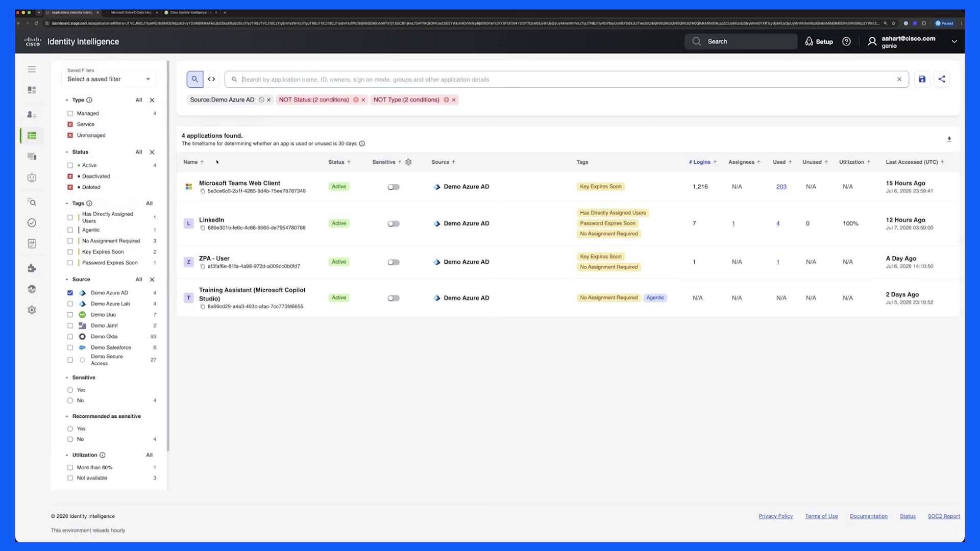This screenshot has width=980, height=551.
Task: Save the current filter with the disk icon
Action: tap(922, 79)
